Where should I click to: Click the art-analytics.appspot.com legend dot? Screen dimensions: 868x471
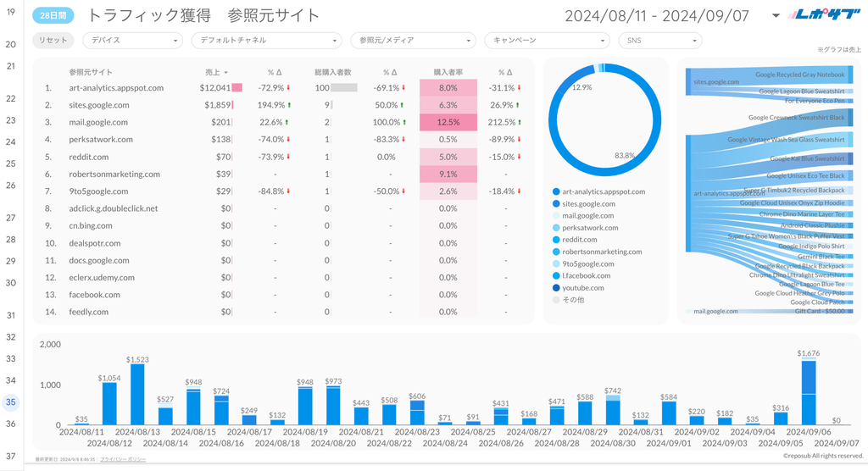556,192
